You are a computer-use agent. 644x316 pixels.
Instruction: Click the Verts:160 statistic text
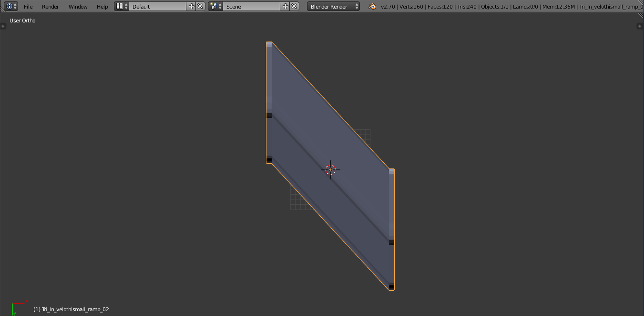(x=411, y=7)
